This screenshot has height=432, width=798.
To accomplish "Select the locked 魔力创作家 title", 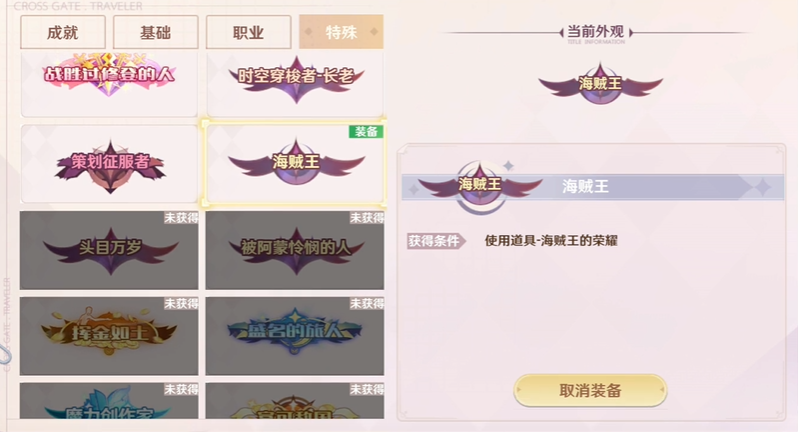I will (x=109, y=401).
